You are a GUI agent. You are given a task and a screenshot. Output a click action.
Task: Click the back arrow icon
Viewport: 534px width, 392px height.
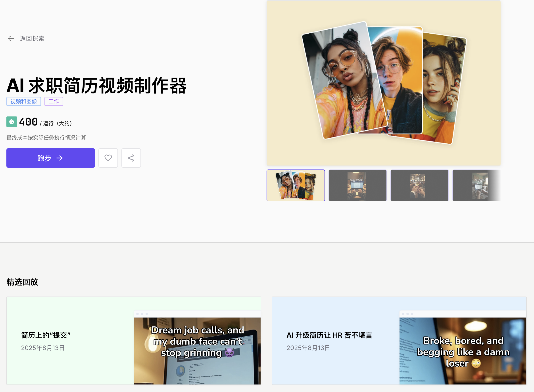pos(11,38)
